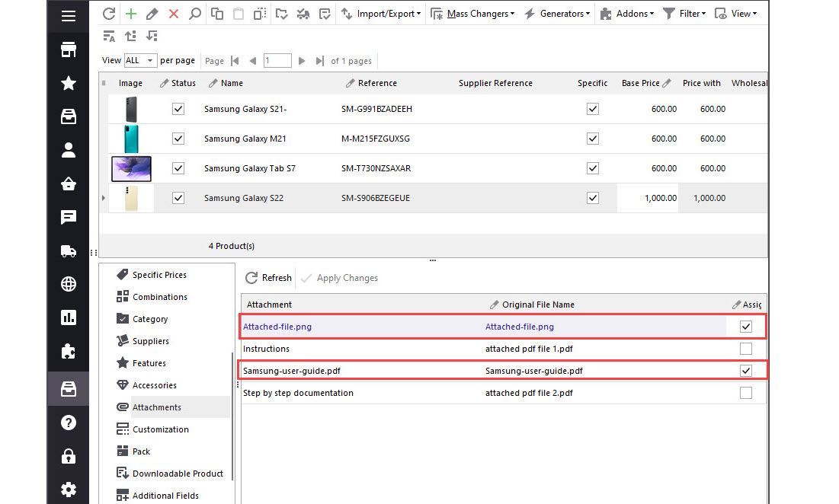This screenshot has width=839, height=504.
Task: Toggle Specific checkbox for Samsung Galaxy S22
Action: [592, 198]
